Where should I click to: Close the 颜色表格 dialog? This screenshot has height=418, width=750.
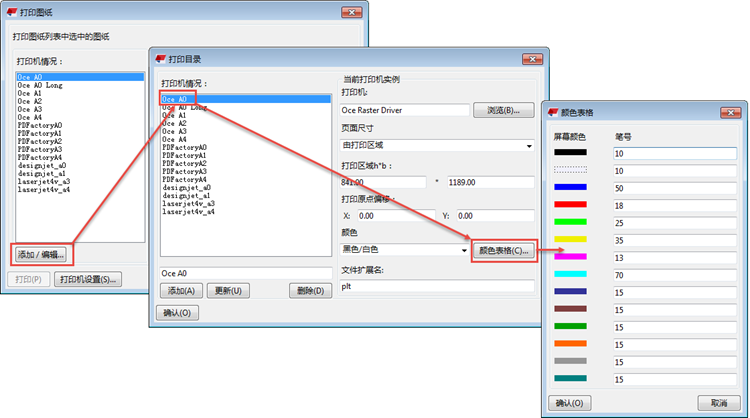[x=730, y=113]
